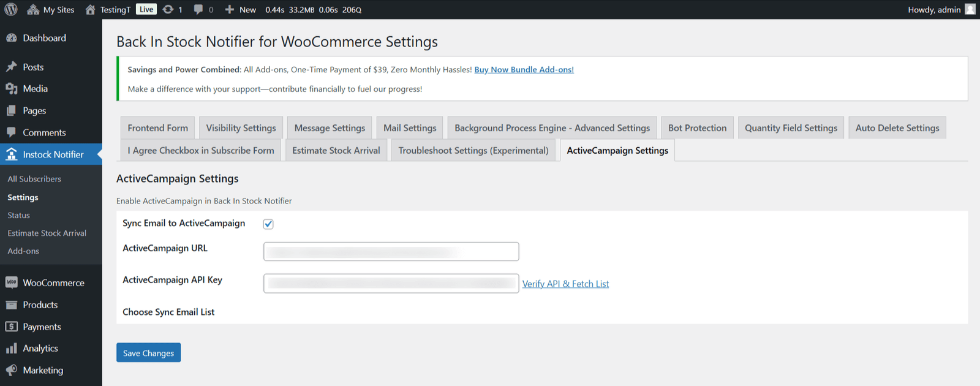Open the Payments menu label
Viewport: 980px width, 386px height.
point(42,327)
